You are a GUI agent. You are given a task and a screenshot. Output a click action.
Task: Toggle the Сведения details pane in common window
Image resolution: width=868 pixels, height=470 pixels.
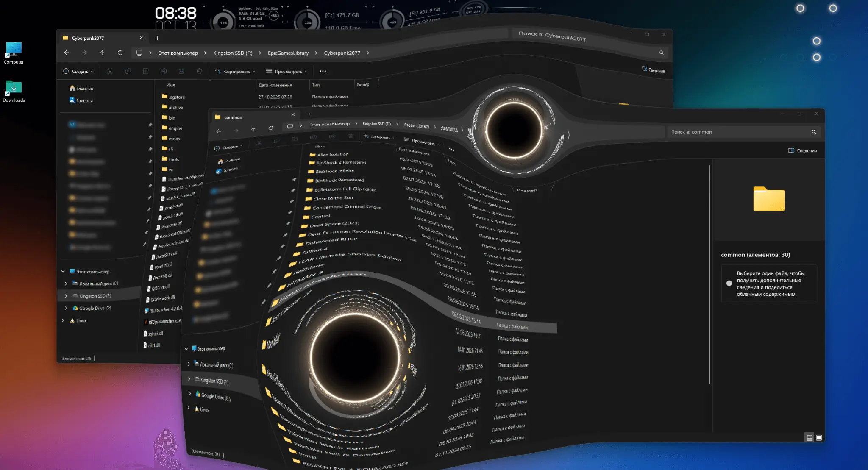(802, 150)
